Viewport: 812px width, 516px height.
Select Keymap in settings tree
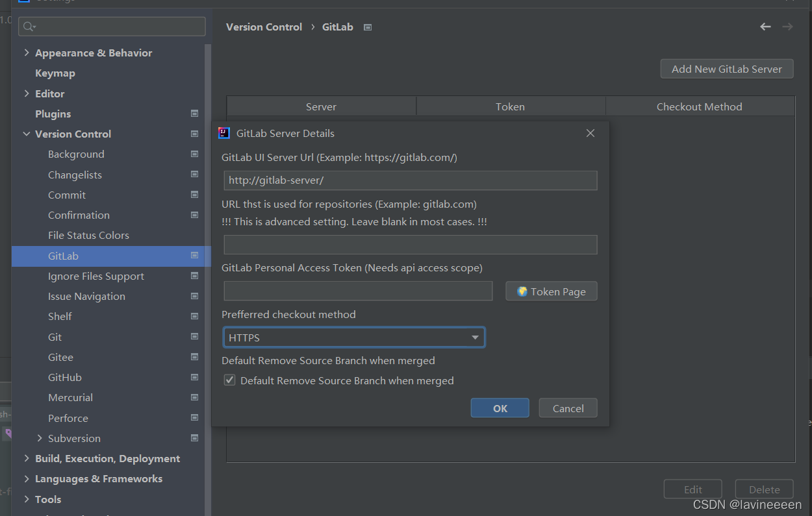pos(55,73)
